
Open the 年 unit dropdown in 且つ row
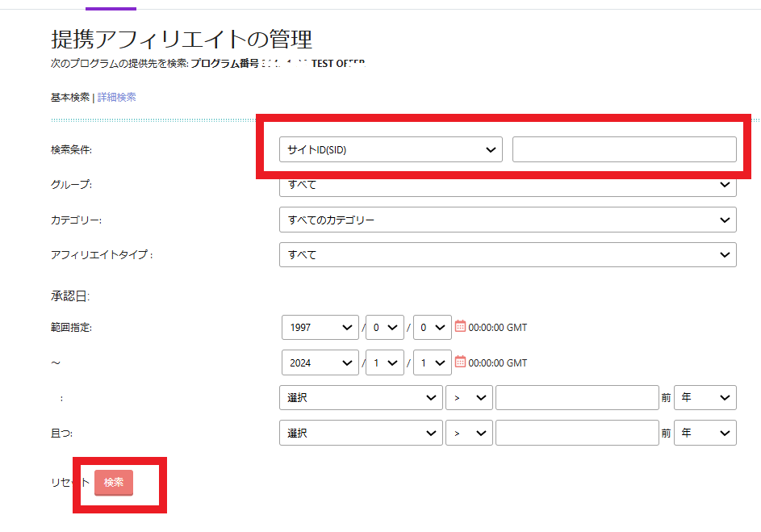pyautogui.click(x=705, y=434)
